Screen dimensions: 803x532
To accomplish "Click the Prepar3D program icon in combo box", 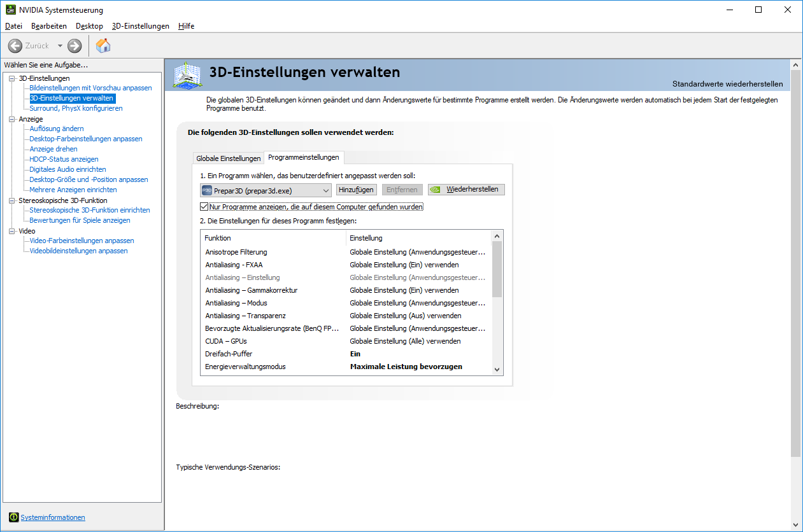I will click(x=207, y=190).
